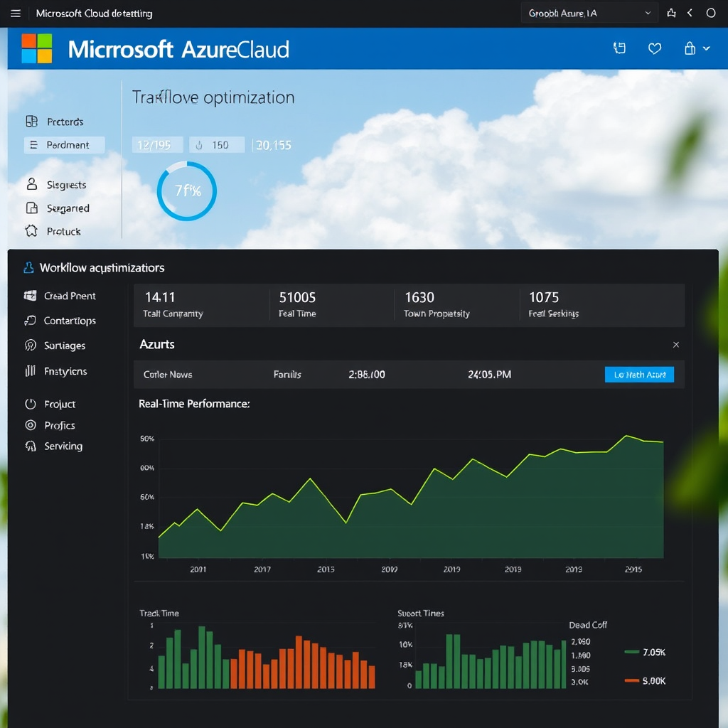Screen dimensions: 728x728
Task: Expand the chevron beside the bag icon
Action: (706, 48)
